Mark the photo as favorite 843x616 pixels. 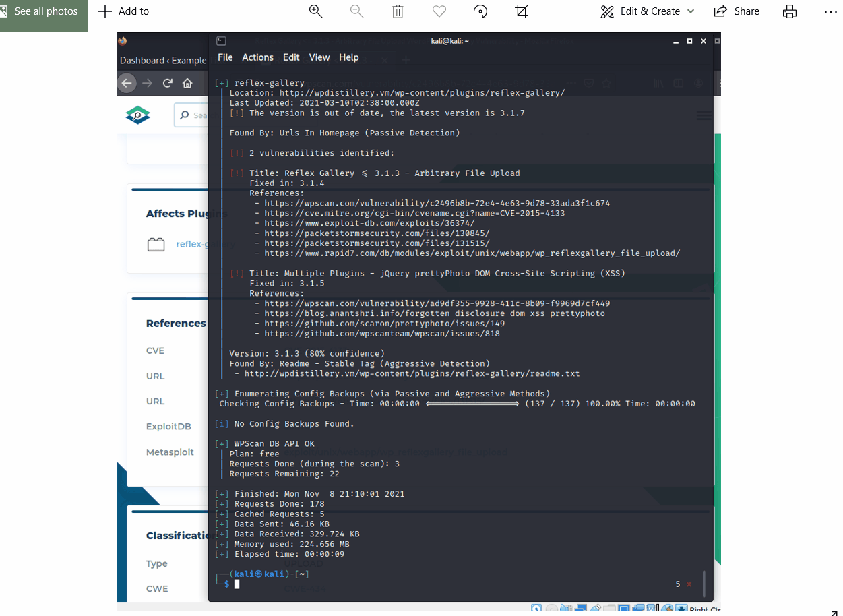[439, 11]
